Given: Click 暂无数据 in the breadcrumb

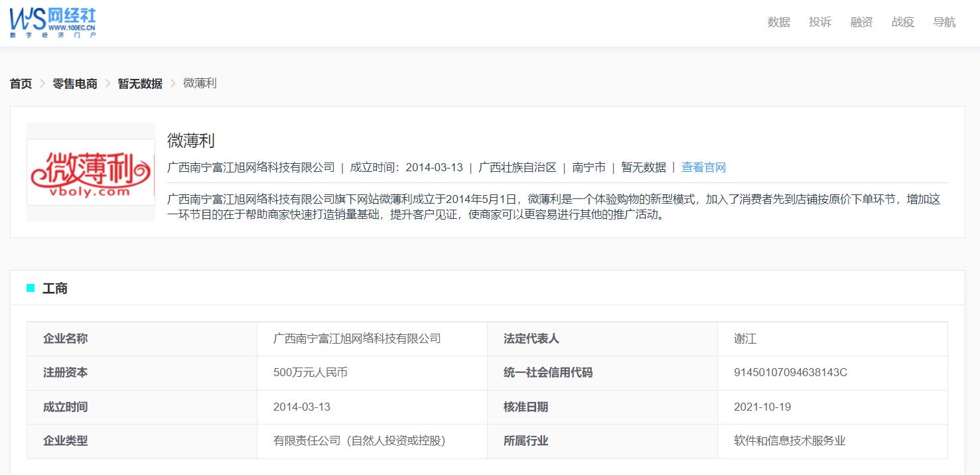Looking at the screenshot, I should pyautogui.click(x=139, y=83).
